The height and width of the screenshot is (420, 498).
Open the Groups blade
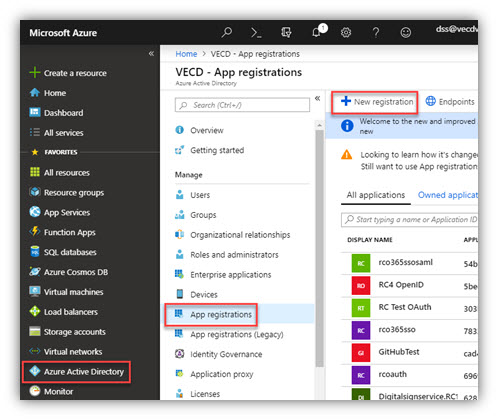pyautogui.click(x=196, y=215)
